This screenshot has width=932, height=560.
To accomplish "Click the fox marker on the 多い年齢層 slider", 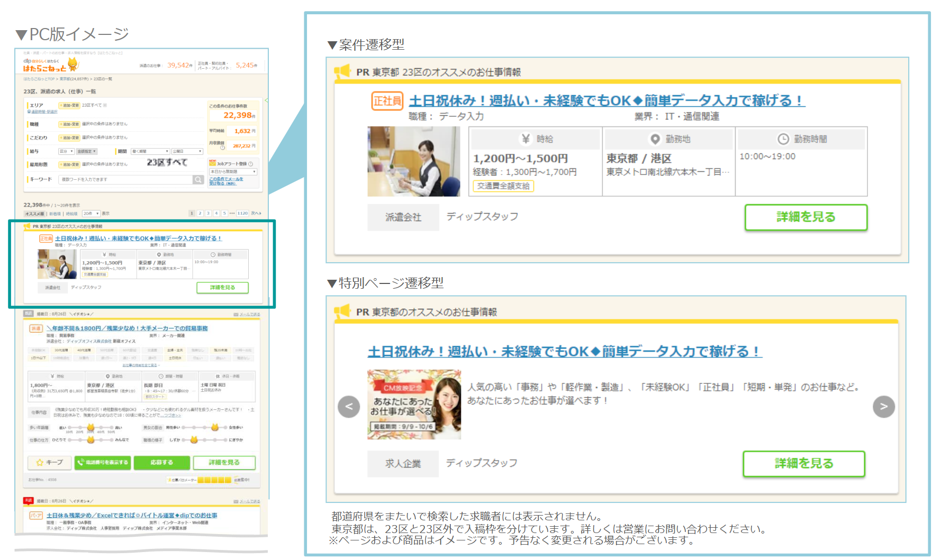I will click(x=91, y=427).
